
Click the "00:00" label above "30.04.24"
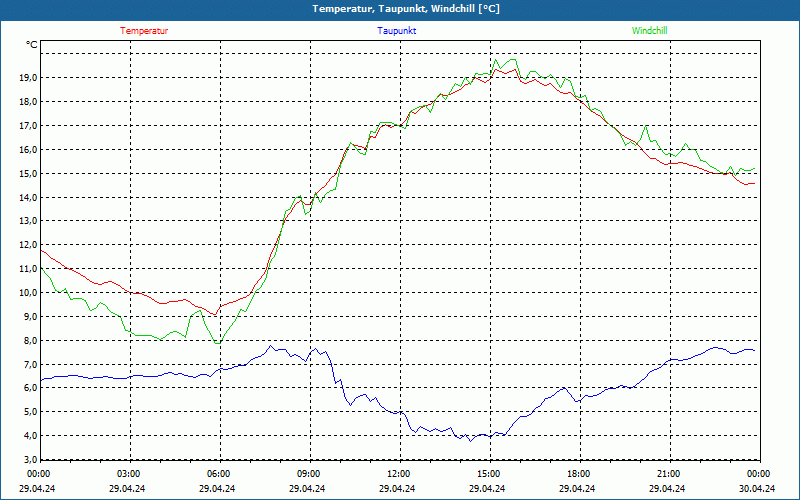[759, 474]
